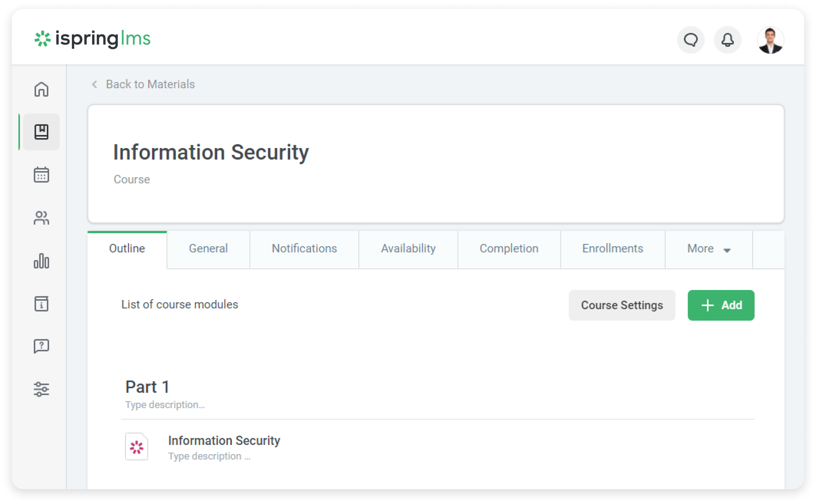816x504 pixels.
Task: Open the chat messages icon
Action: coord(691,40)
